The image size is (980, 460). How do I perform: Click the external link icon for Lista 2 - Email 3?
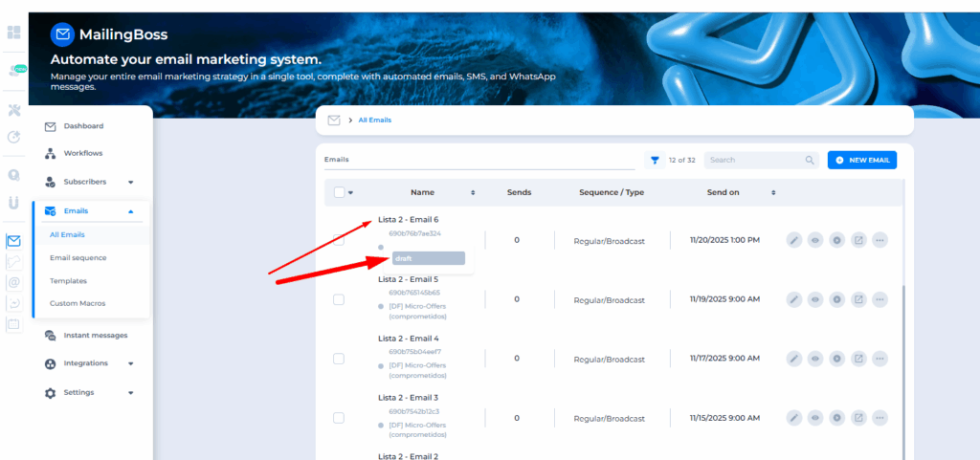point(858,418)
